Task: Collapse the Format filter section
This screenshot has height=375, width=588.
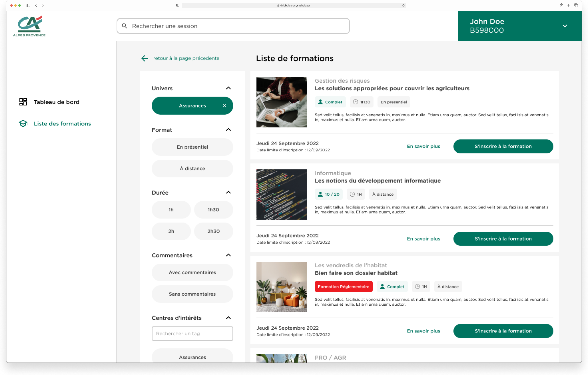Action: click(228, 130)
